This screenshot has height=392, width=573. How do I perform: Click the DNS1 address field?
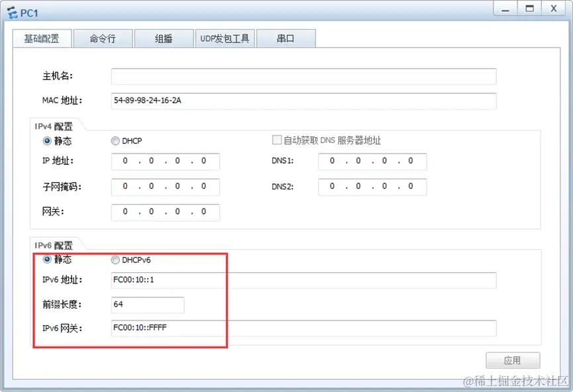click(372, 162)
